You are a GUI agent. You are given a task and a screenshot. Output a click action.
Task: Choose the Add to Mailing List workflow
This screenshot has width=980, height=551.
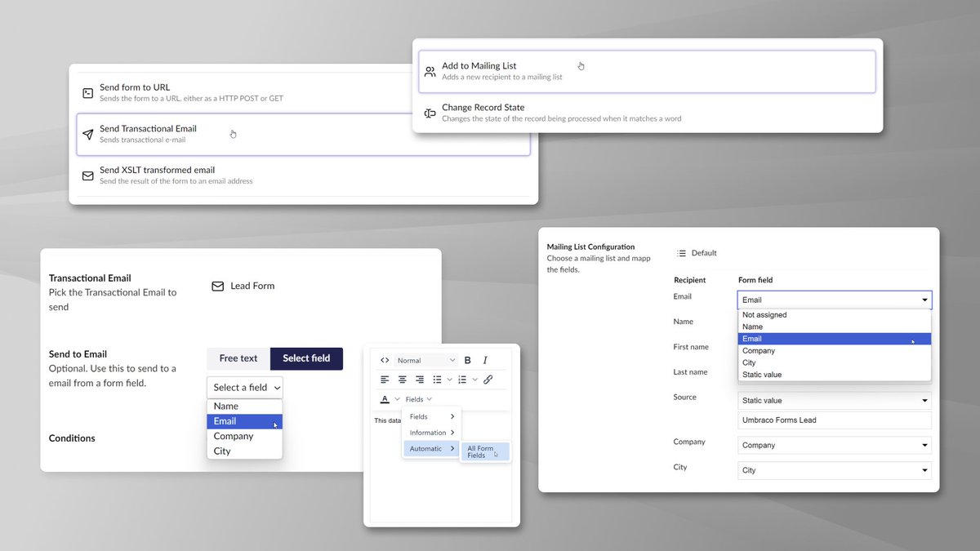click(x=647, y=71)
